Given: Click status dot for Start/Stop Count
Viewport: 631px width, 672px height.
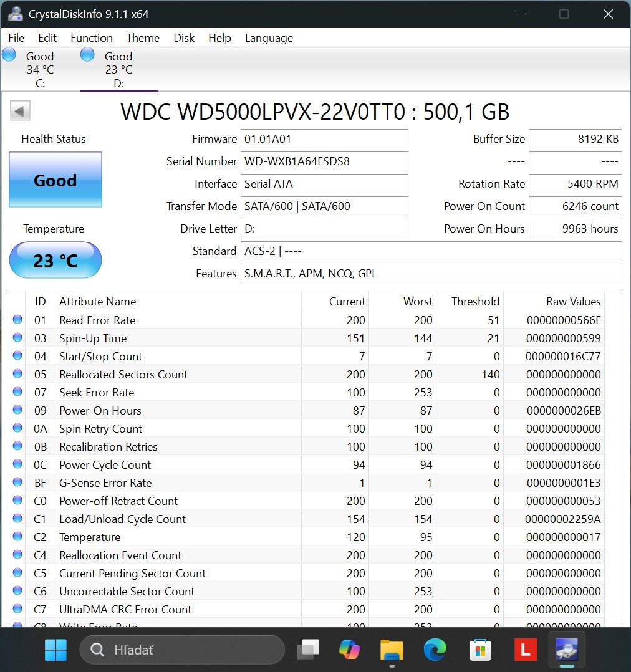Looking at the screenshot, I should click(17, 355).
